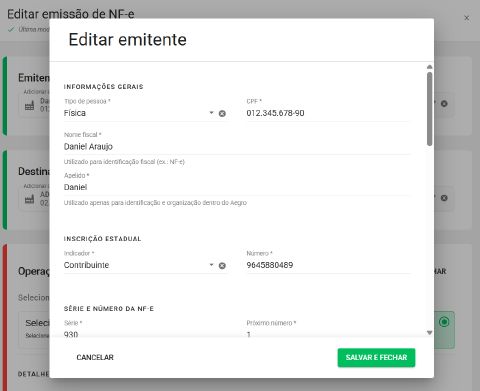Click the Número field 9645880489
Screen dimensions: 480x391
(328, 265)
